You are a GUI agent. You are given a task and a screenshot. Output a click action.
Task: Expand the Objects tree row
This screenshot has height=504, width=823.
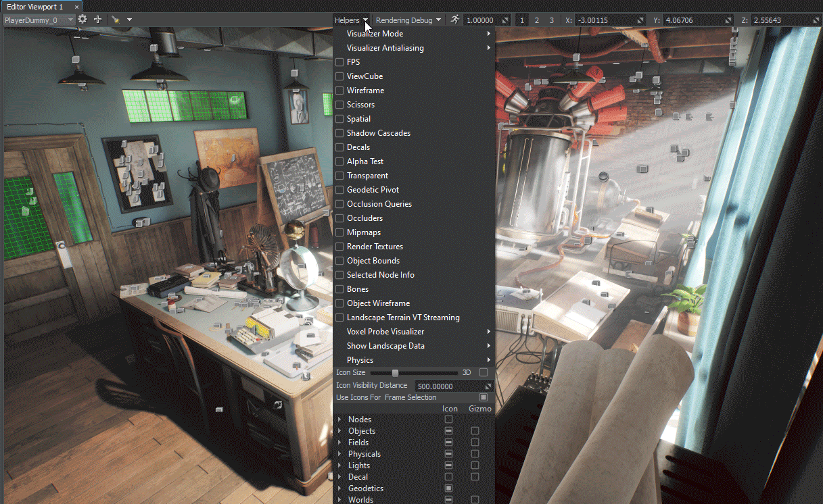pos(339,431)
